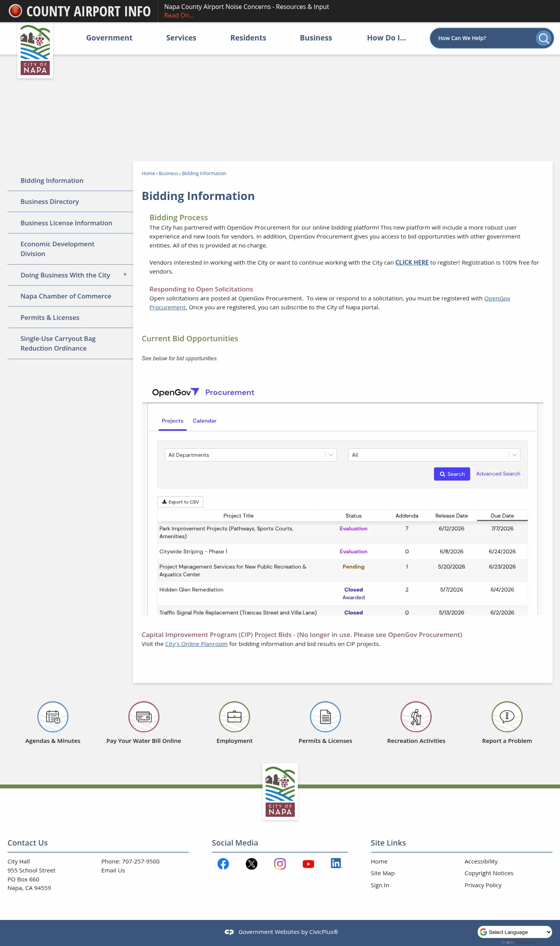560x946 pixels.
Task: Open the Government menu
Action: (109, 38)
